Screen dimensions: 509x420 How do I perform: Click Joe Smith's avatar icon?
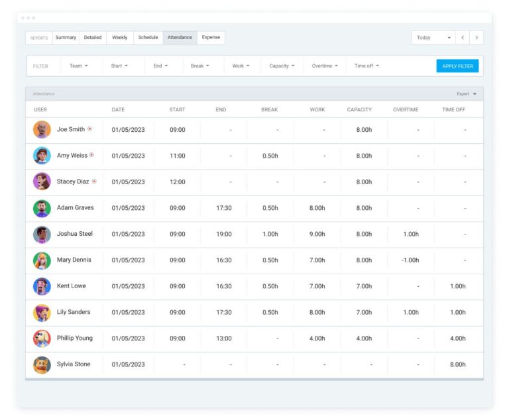(x=42, y=130)
